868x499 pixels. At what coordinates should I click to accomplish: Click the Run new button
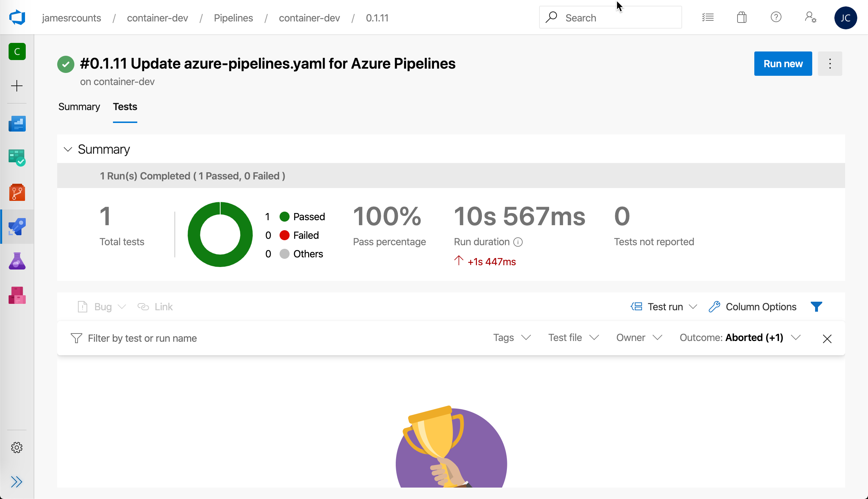[783, 64]
